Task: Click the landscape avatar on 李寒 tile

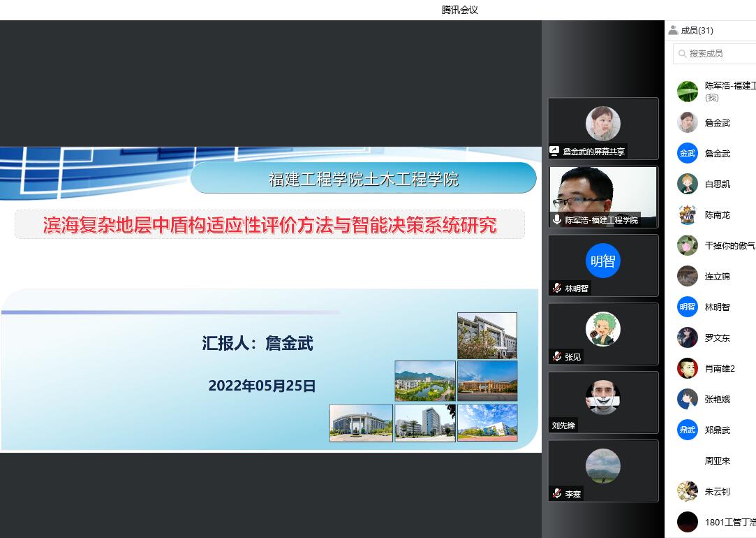Action: [x=602, y=466]
